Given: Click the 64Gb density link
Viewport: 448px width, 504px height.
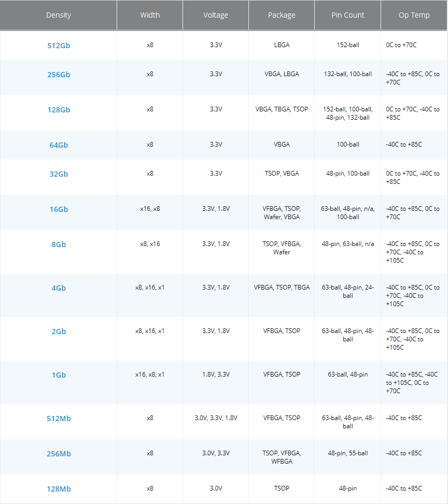Looking at the screenshot, I should 59,145.
